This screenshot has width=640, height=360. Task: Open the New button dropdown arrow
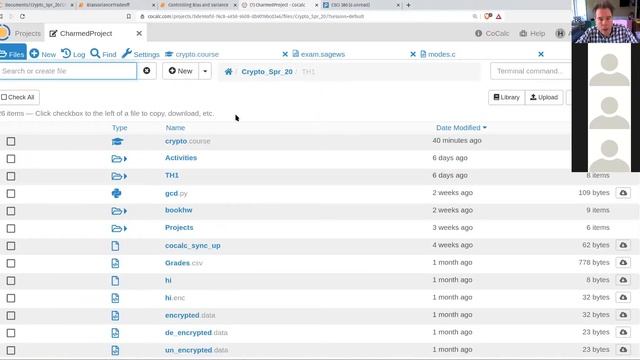[x=205, y=71]
